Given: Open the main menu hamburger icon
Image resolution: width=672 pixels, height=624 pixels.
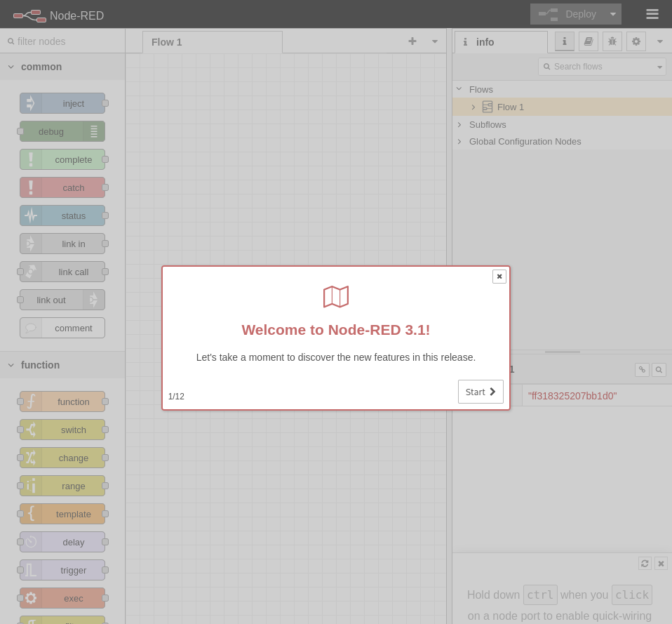Looking at the screenshot, I should [x=652, y=14].
